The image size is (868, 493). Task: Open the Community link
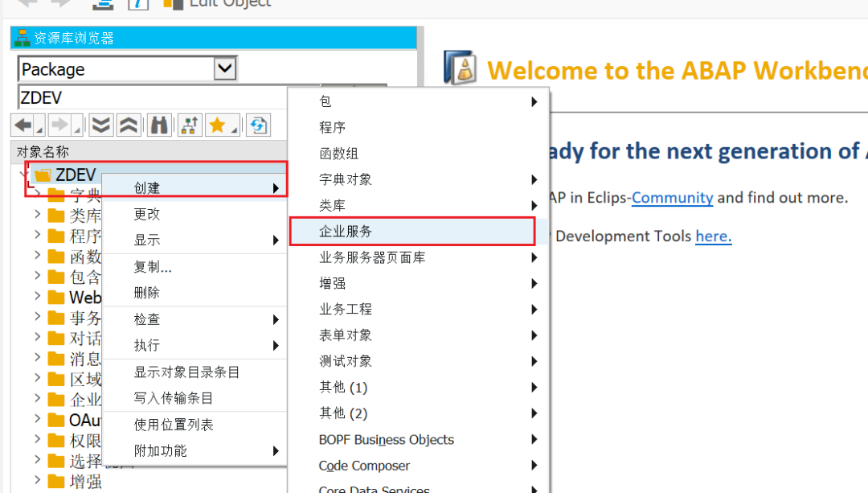click(672, 198)
